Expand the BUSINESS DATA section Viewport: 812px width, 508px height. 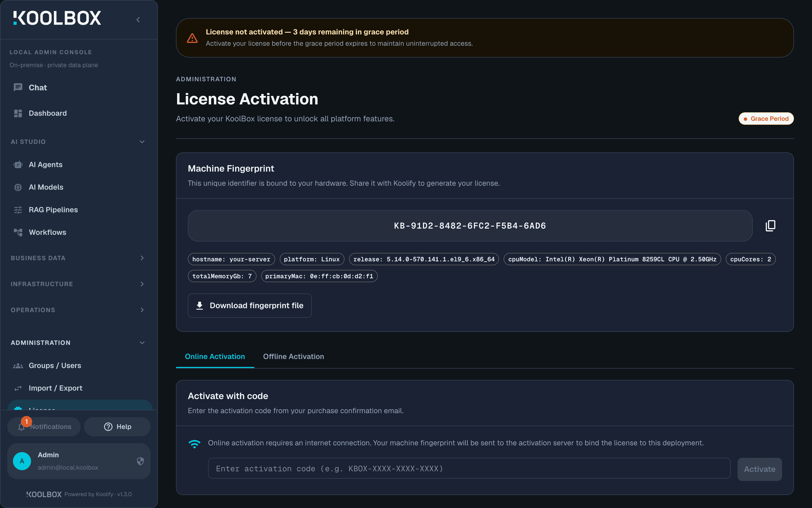click(x=142, y=258)
